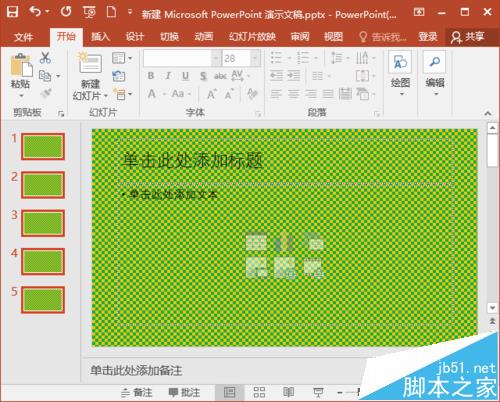Click the Save icon in quick access toolbar
Viewport: 500px width, 402px height.
pos(12,12)
